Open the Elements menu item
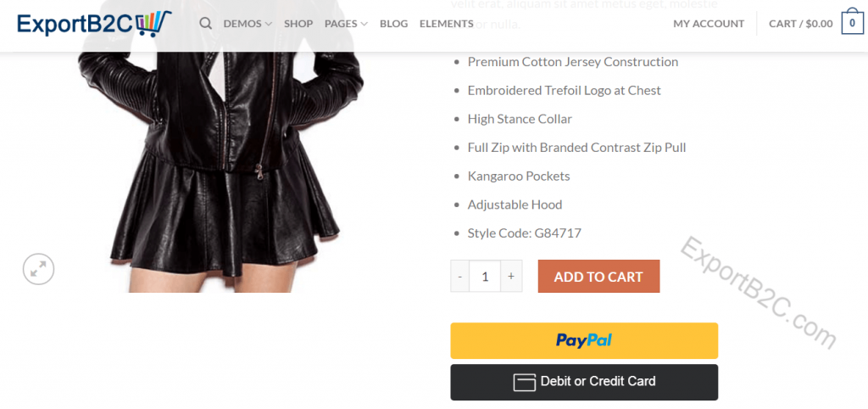Screen dimensions: 868x409 tap(446, 24)
